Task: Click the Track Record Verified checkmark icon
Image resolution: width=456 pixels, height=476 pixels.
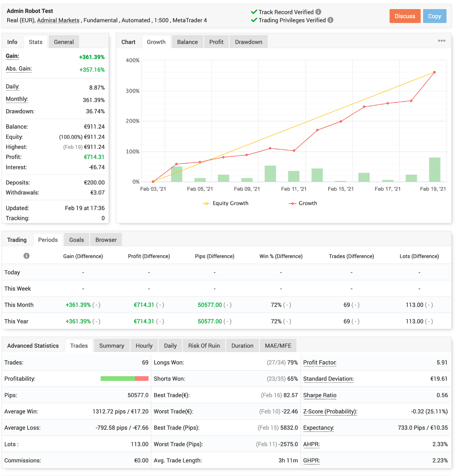Action: 254,12
